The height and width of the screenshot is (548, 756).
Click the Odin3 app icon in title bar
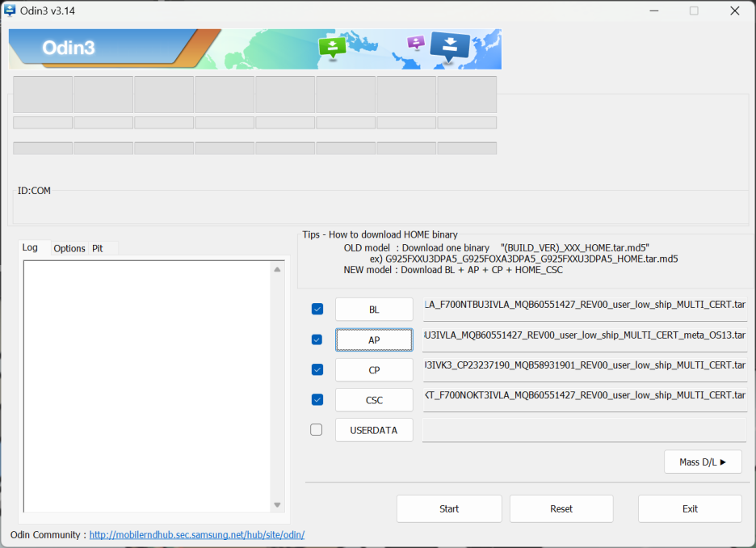pos(10,11)
